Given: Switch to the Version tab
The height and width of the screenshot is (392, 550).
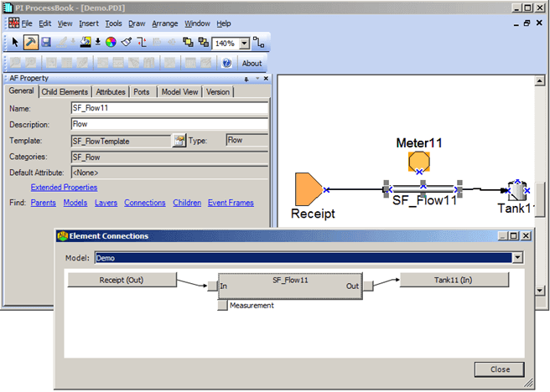Looking at the screenshot, I should tap(218, 92).
